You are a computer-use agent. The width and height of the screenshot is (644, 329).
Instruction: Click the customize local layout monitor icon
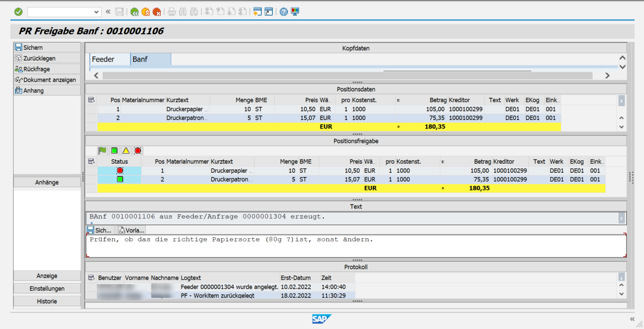295,11
